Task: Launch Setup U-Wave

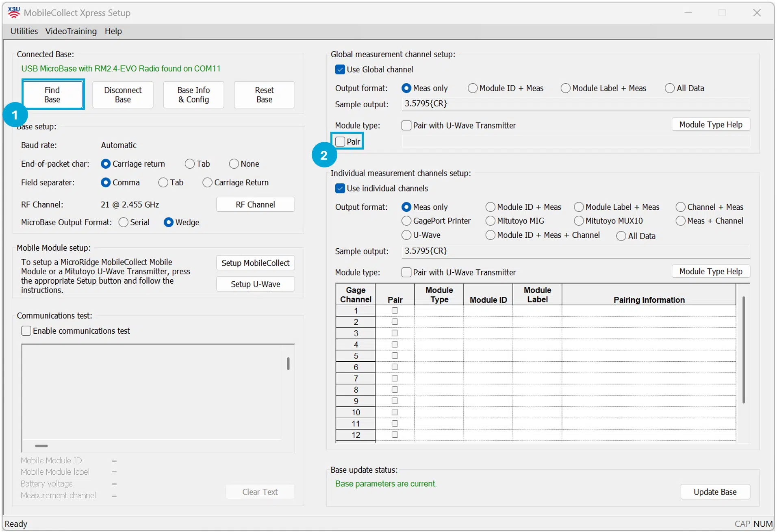Action: (x=255, y=284)
